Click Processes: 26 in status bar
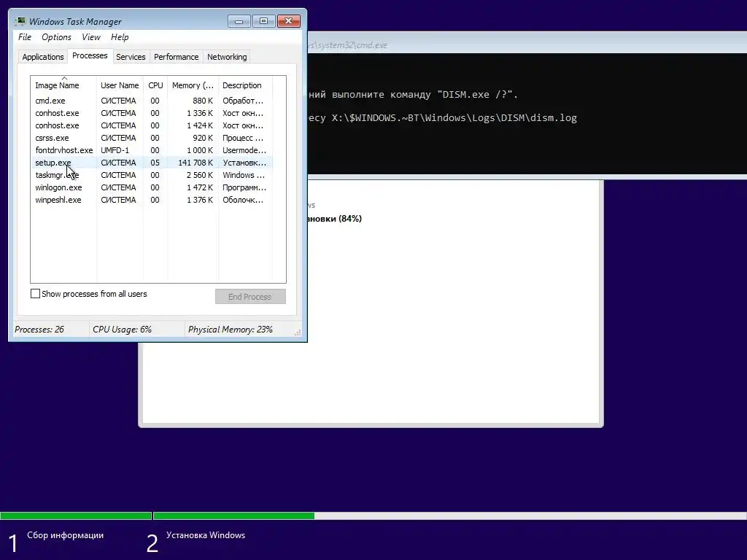 39,330
